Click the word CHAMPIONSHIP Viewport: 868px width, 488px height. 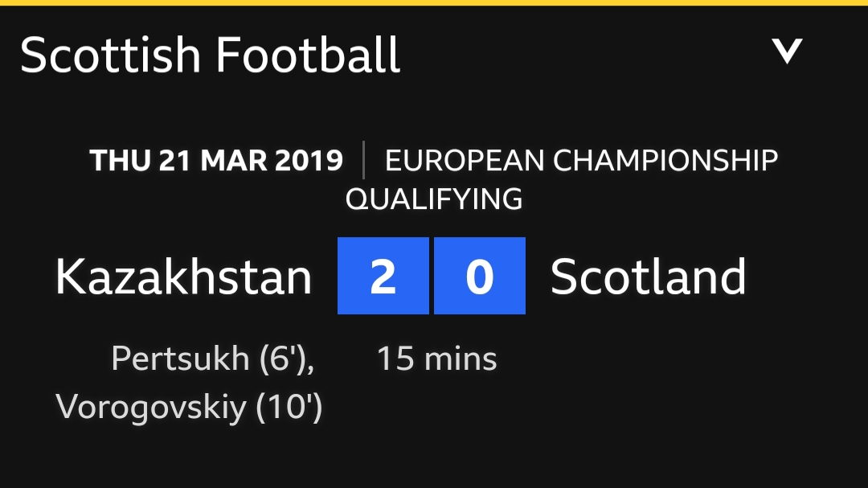[x=665, y=161]
